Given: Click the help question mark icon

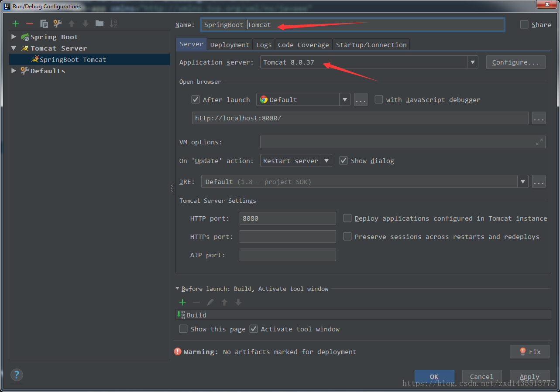Looking at the screenshot, I should (17, 375).
